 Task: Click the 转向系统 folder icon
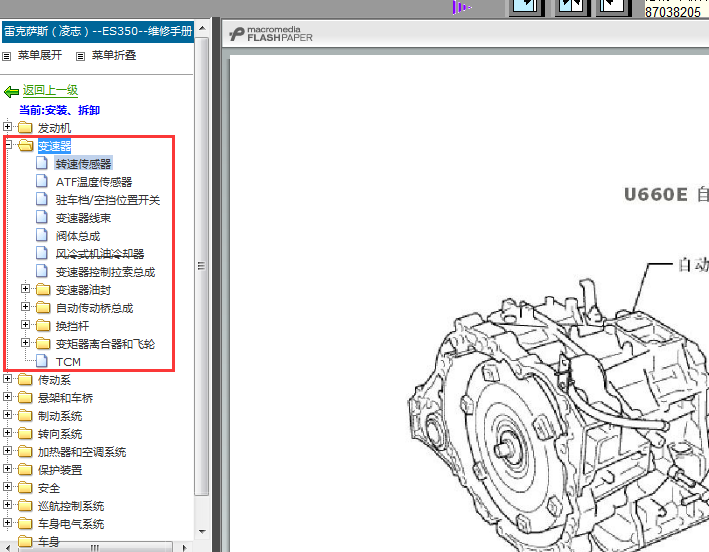coord(25,434)
